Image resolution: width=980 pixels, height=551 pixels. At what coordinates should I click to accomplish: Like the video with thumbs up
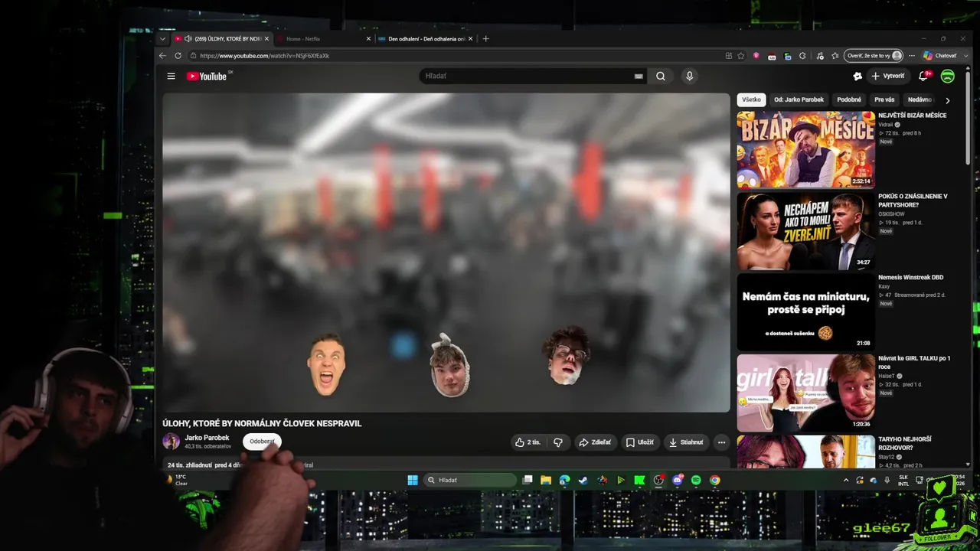point(528,442)
